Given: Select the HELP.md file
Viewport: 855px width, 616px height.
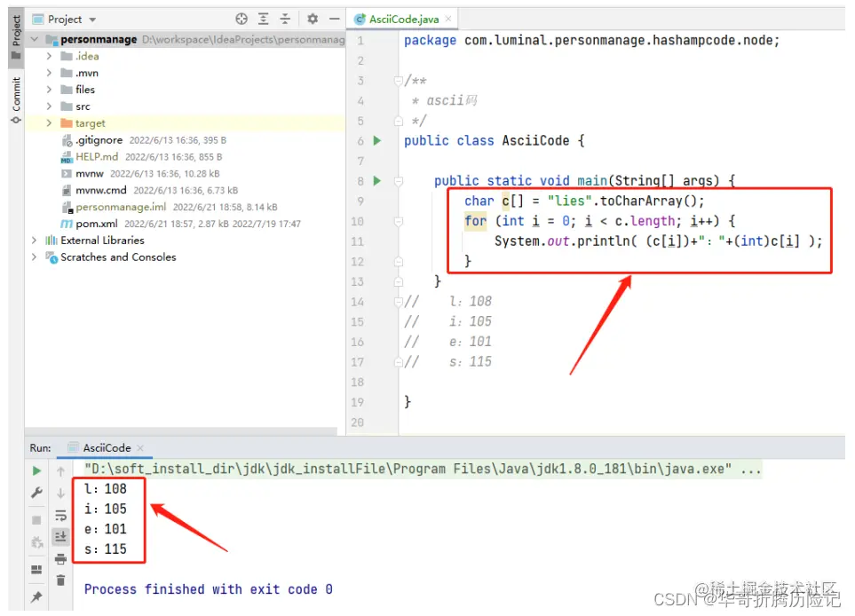Looking at the screenshot, I should [97, 157].
